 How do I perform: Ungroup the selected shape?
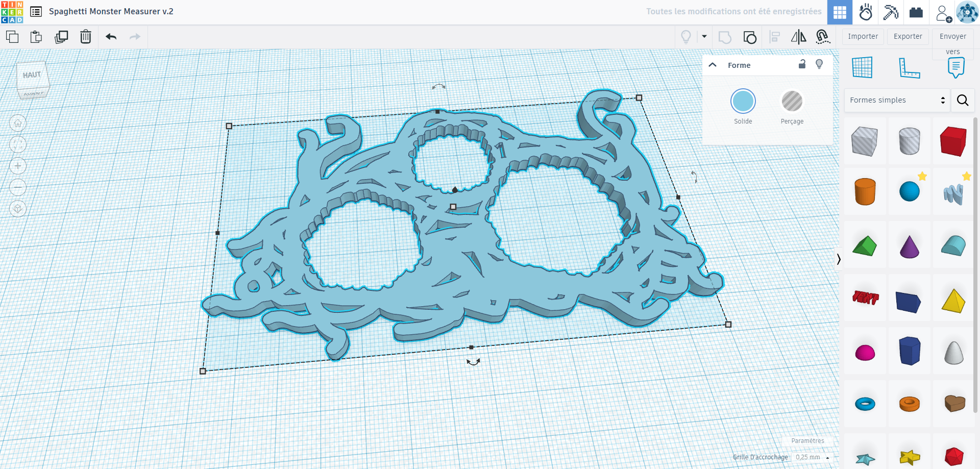[x=750, y=37]
